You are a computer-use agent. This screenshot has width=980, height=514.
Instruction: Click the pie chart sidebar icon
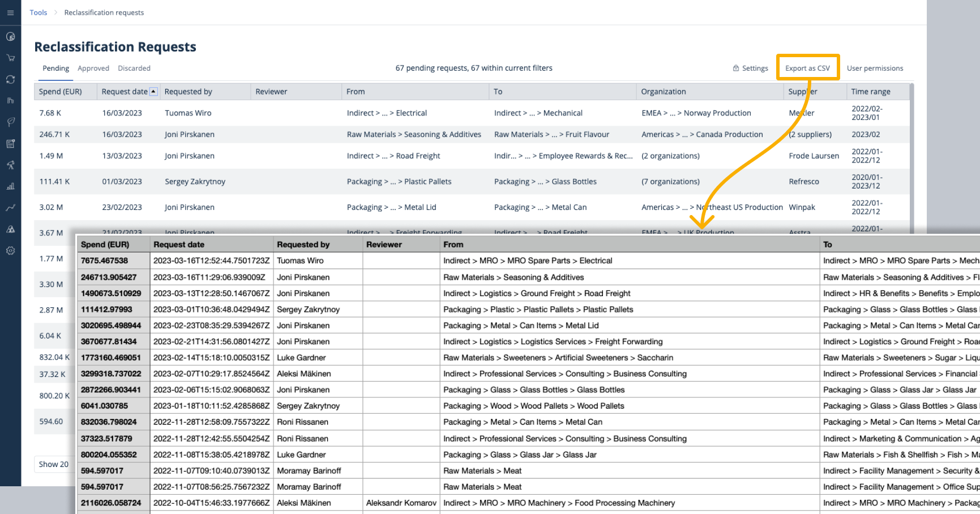coord(10,37)
